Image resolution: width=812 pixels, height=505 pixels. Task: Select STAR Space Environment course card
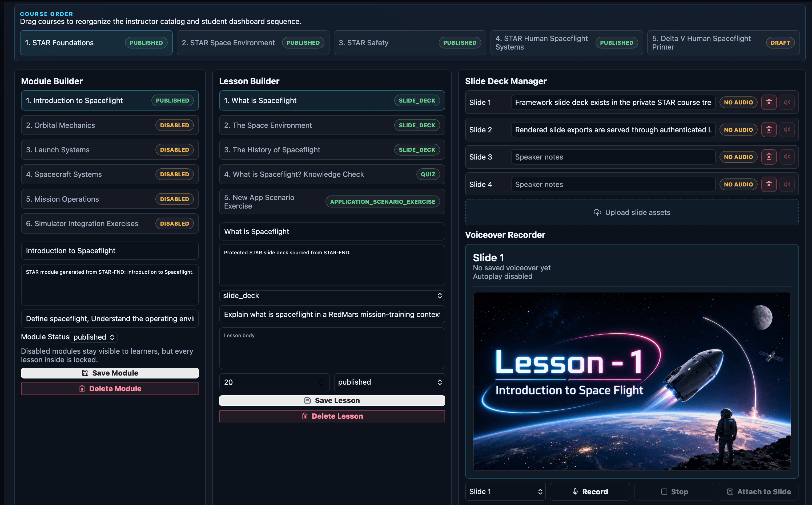pos(253,43)
